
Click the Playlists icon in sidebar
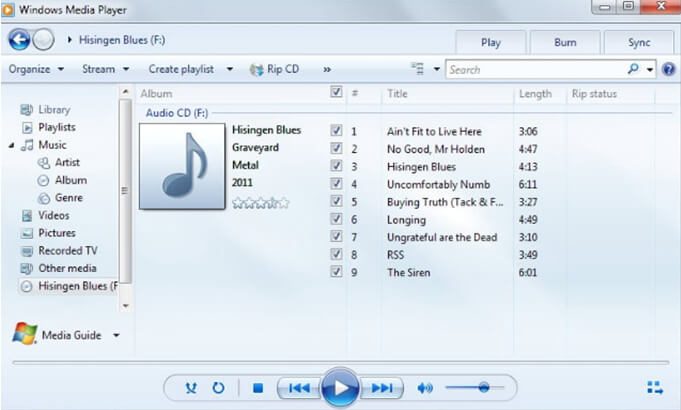(x=27, y=127)
